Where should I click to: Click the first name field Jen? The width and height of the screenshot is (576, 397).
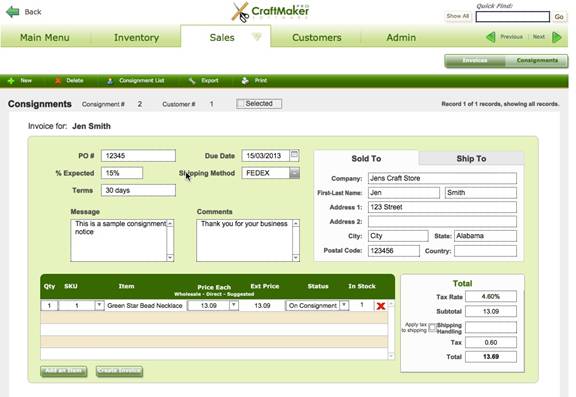click(x=404, y=193)
